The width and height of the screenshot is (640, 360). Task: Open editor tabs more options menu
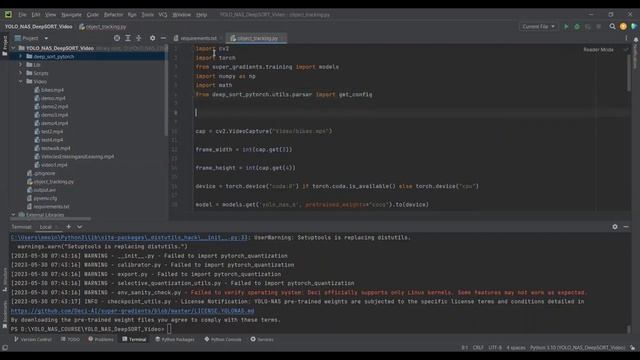point(626,38)
